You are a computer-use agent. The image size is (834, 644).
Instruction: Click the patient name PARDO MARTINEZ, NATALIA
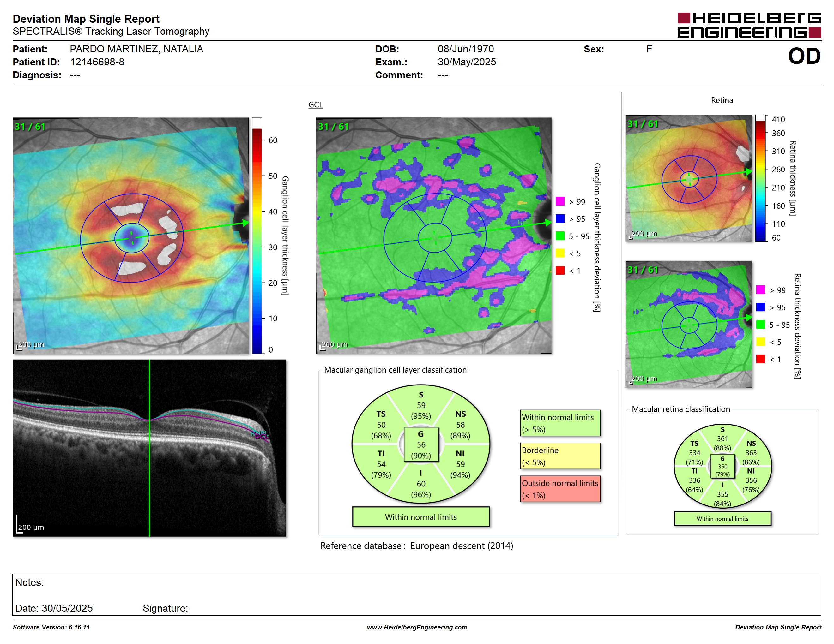coord(136,49)
